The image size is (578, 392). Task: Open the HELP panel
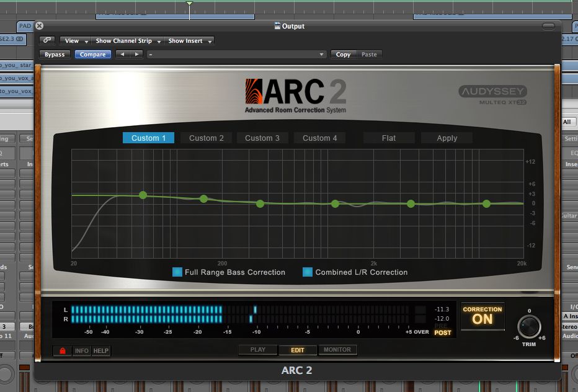[x=100, y=350]
